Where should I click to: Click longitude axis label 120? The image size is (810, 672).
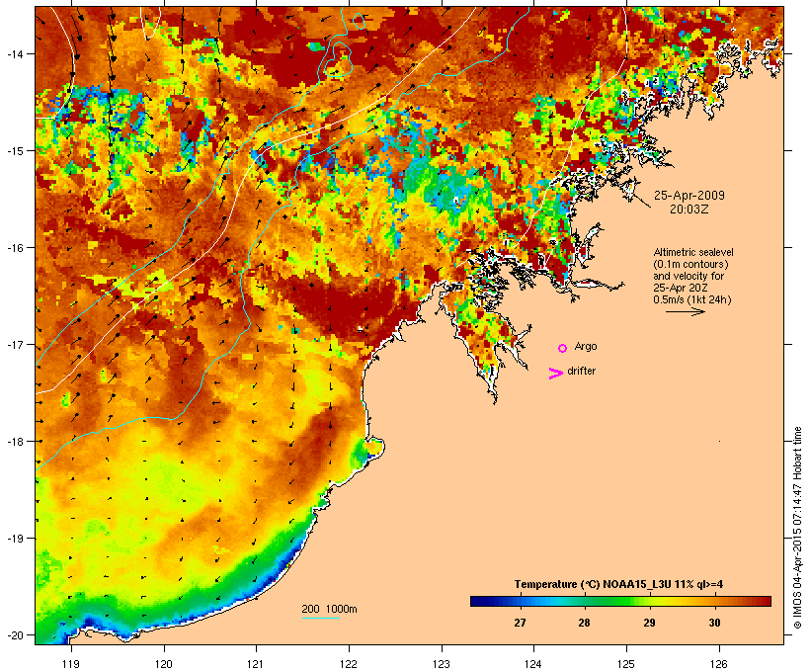[x=164, y=664]
